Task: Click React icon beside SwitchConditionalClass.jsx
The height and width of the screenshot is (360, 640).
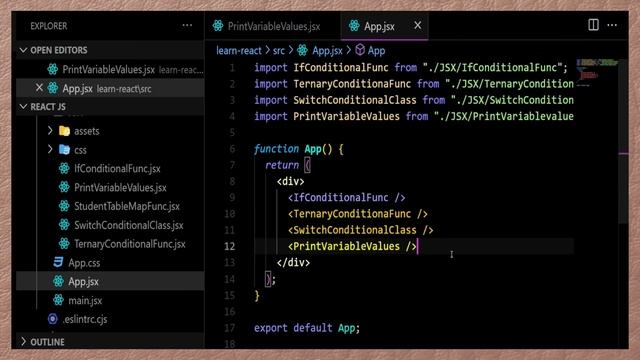Action: pyautogui.click(x=64, y=224)
